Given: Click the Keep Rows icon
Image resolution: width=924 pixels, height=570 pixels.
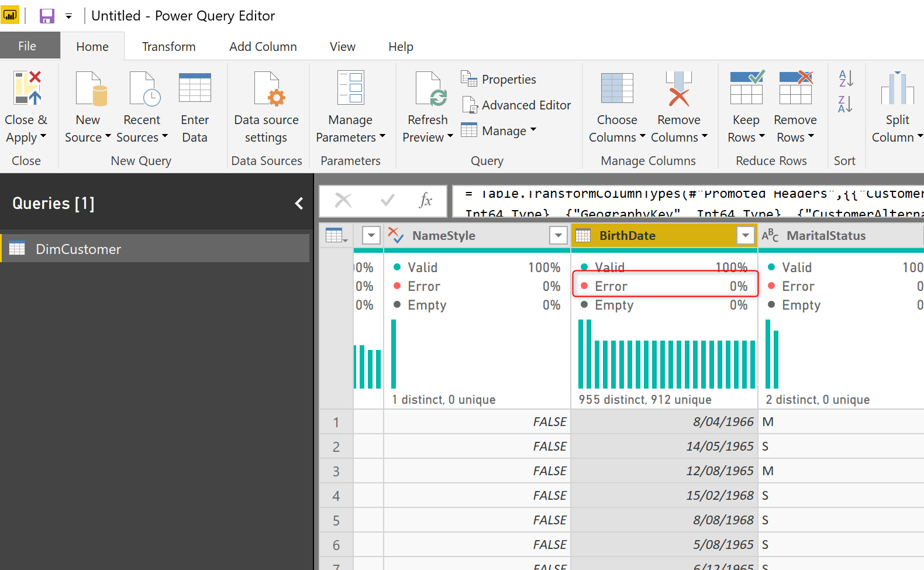Looking at the screenshot, I should 747,87.
